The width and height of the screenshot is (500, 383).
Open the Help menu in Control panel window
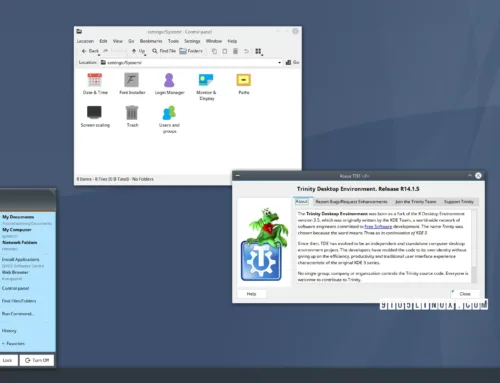pyautogui.click(x=232, y=41)
